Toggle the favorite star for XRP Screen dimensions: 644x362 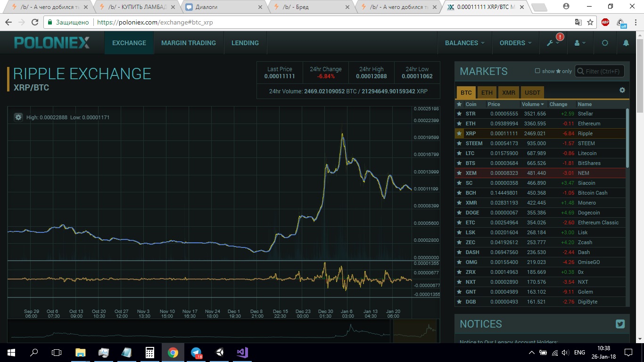[459, 133]
